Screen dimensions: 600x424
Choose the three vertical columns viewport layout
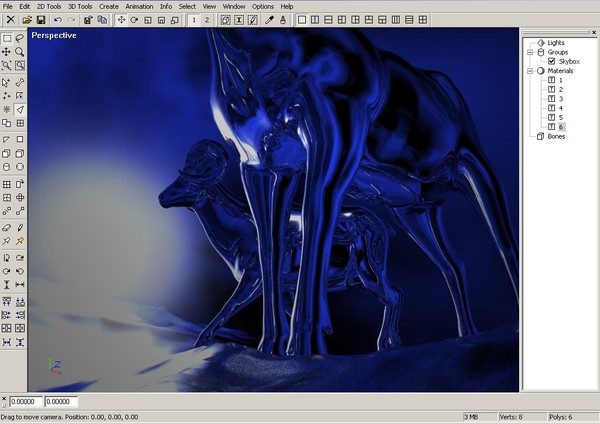(396, 20)
